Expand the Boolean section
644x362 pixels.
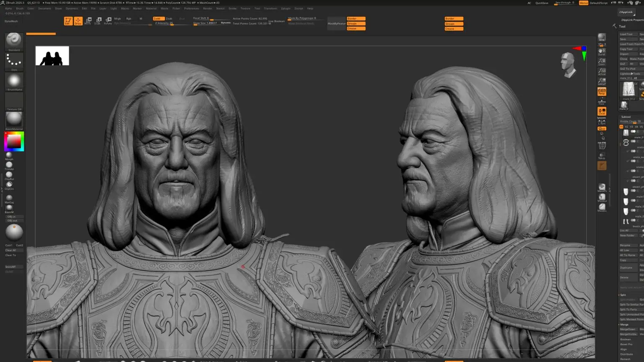(625, 339)
